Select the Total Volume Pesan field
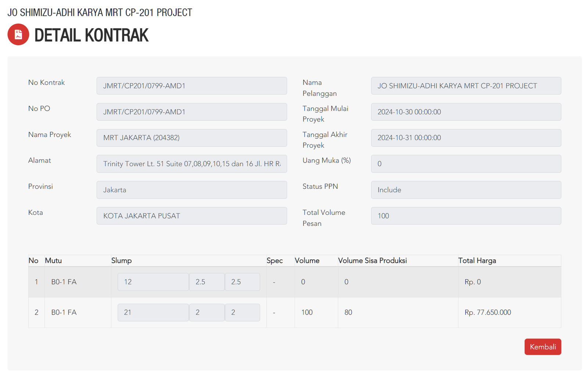Image resolution: width=588 pixels, height=376 pixels. [x=466, y=216]
